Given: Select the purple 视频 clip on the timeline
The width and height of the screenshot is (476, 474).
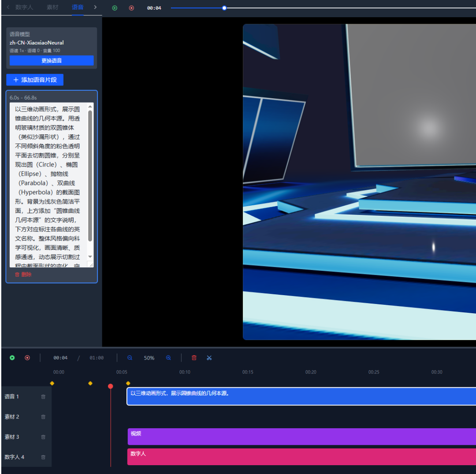Looking at the screenshot, I should (302, 437).
